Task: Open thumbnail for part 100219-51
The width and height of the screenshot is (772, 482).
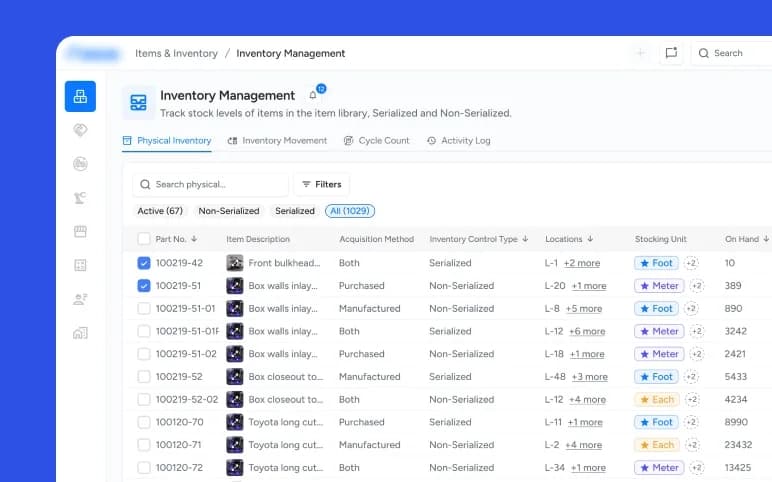Action: click(235, 286)
